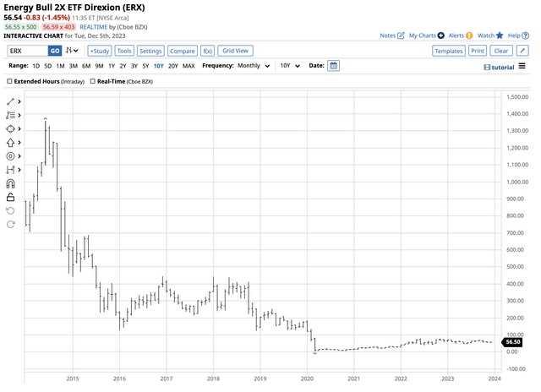Open the Fibonacci/text list tool
This screenshot has width=541, height=392.
pos(10,115)
